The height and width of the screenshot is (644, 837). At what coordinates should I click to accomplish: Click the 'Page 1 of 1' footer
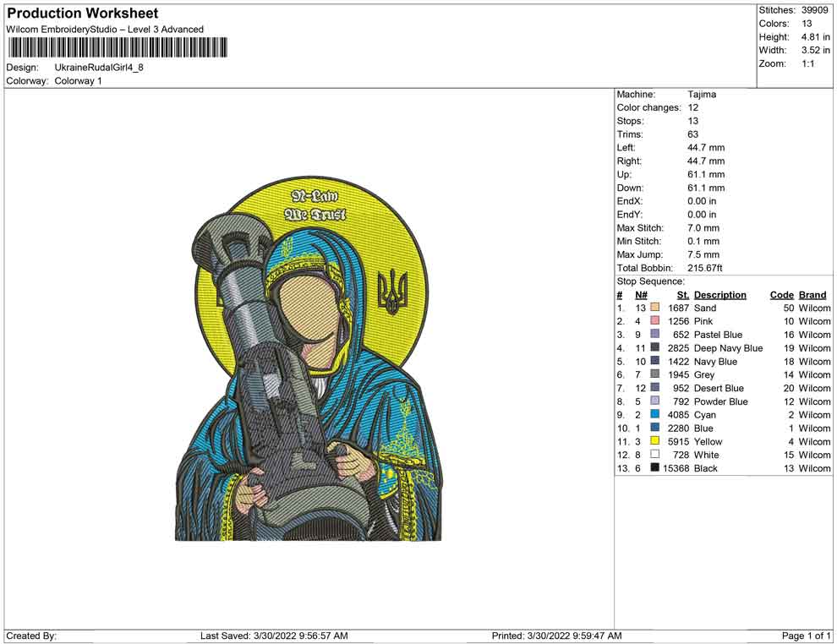click(x=806, y=636)
